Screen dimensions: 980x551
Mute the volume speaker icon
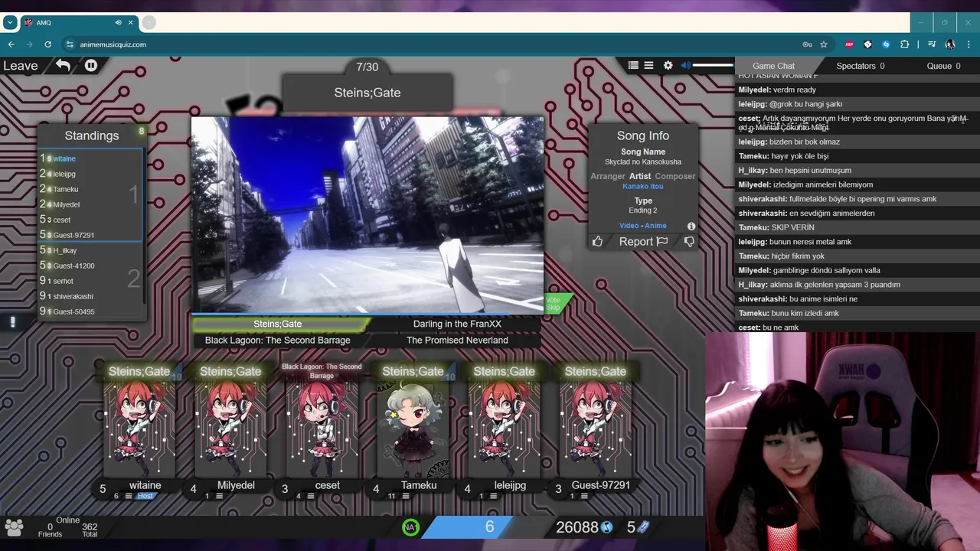(x=686, y=66)
